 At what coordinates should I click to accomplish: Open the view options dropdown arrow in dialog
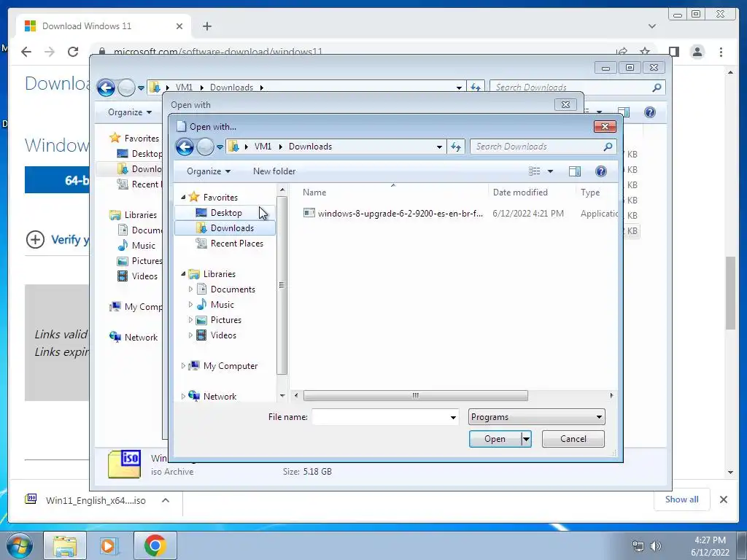point(550,171)
